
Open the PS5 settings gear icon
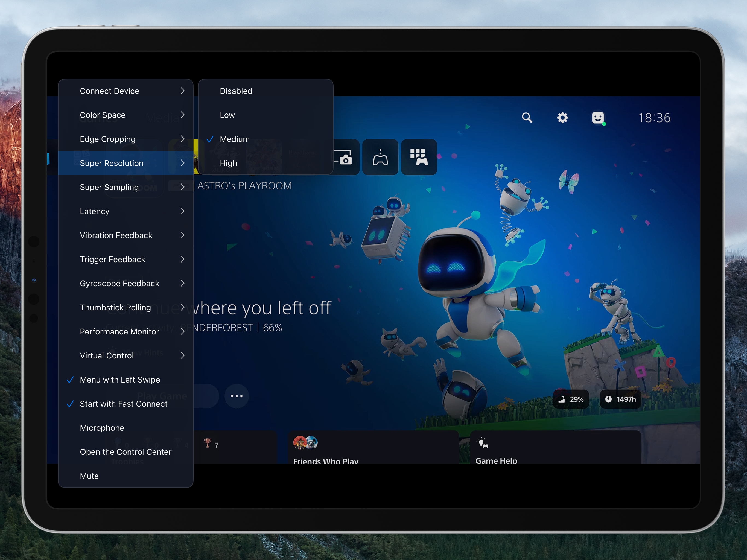click(x=562, y=118)
